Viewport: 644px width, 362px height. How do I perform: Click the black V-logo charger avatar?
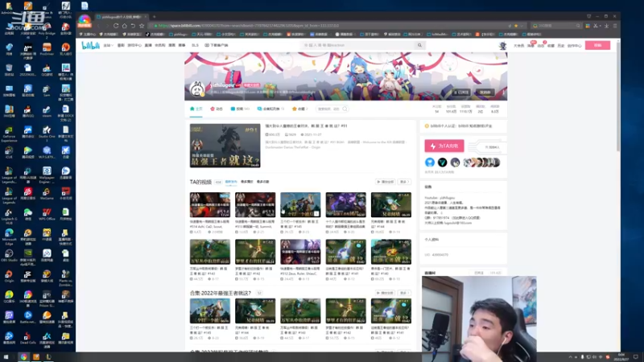[442, 162]
